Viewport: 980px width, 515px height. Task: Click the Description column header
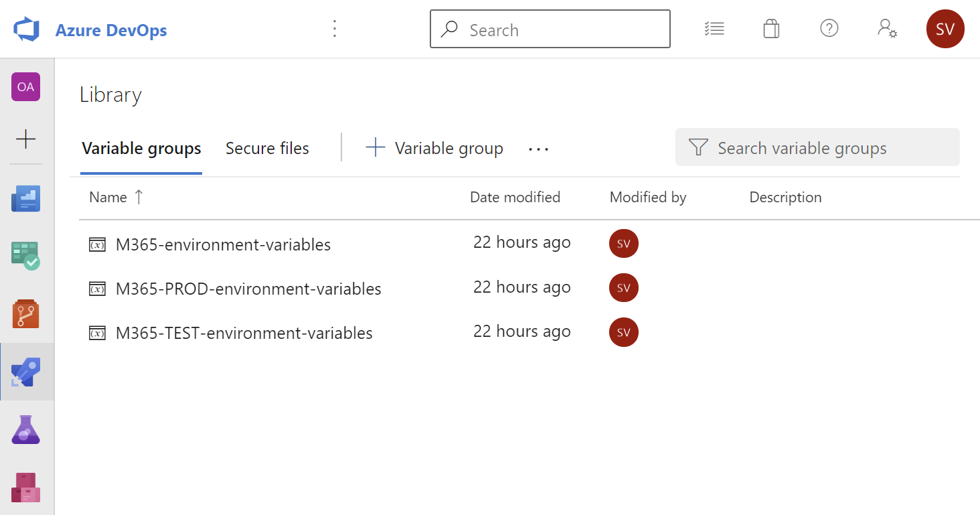(785, 198)
